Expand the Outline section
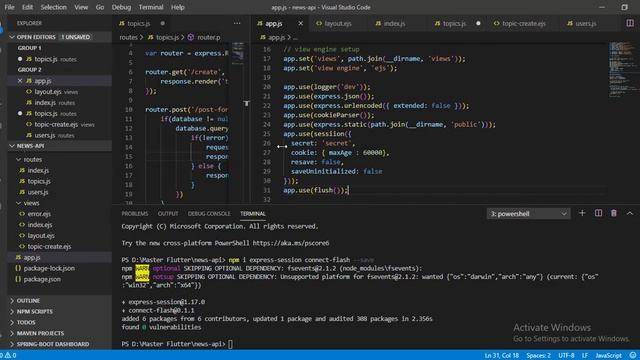The height and width of the screenshot is (360, 640). pos(28,300)
